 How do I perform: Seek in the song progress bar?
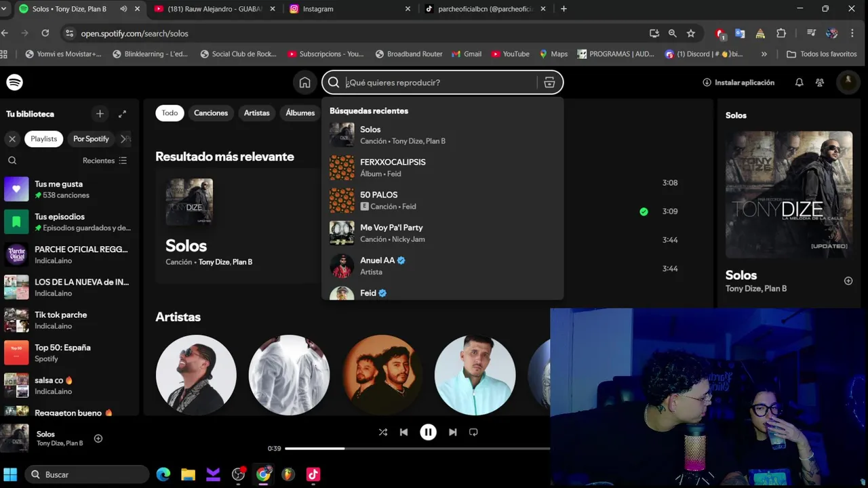(x=417, y=448)
